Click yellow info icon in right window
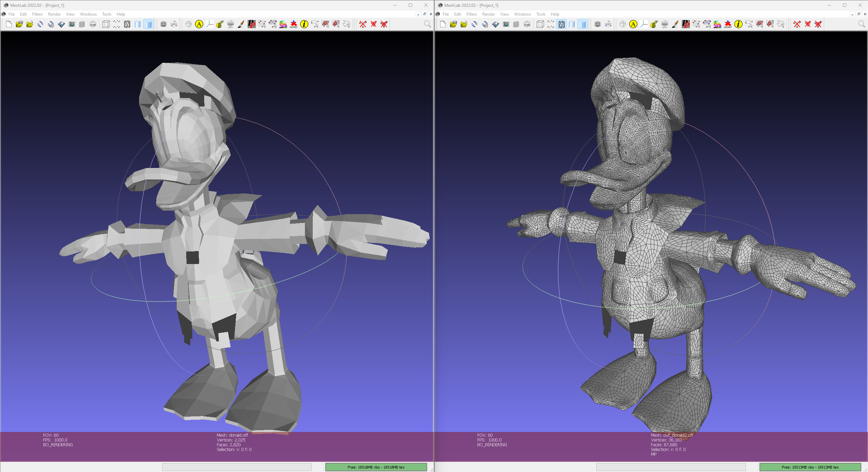868x472 pixels. click(738, 24)
